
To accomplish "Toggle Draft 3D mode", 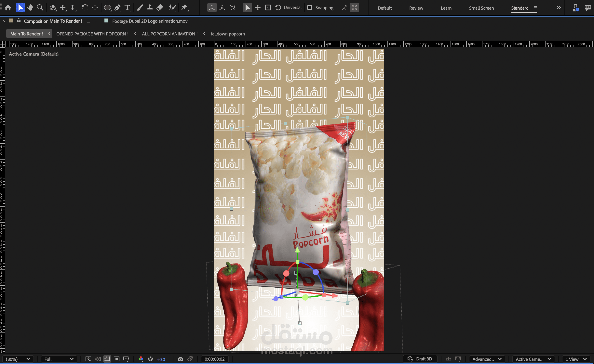I will 420,359.
